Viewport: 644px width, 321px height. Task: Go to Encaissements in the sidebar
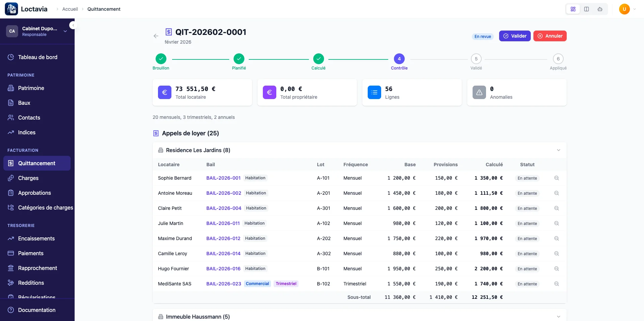pyautogui.click(x=36, y=238)
